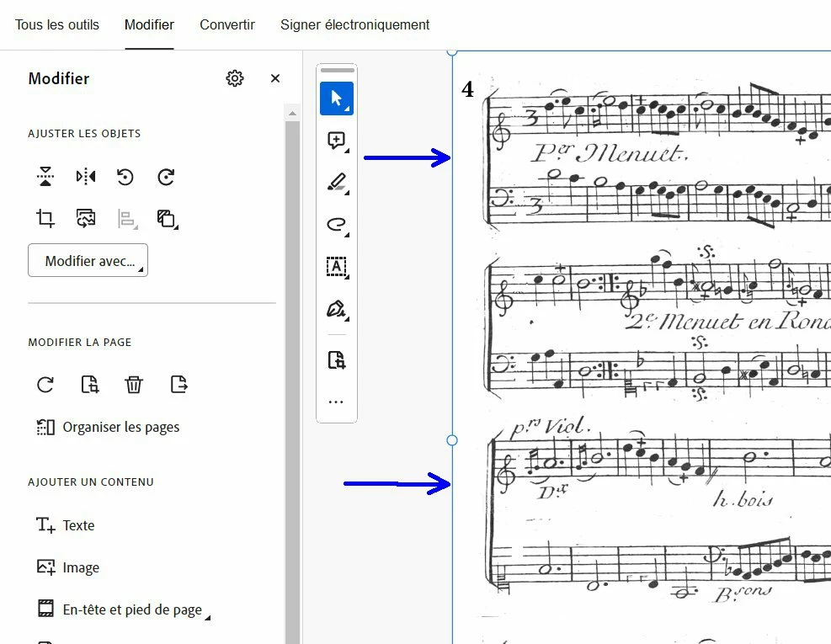Viewport: 831px width, 644px height.
Task: Click the panel scrollbar up arrow
Action: coord(292,114)
